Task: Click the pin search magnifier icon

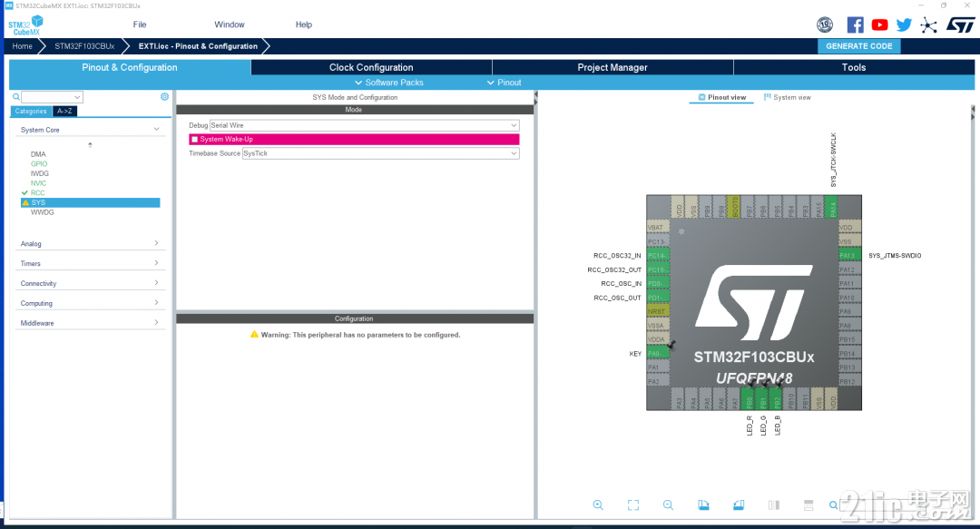Action: pos(834,505)
